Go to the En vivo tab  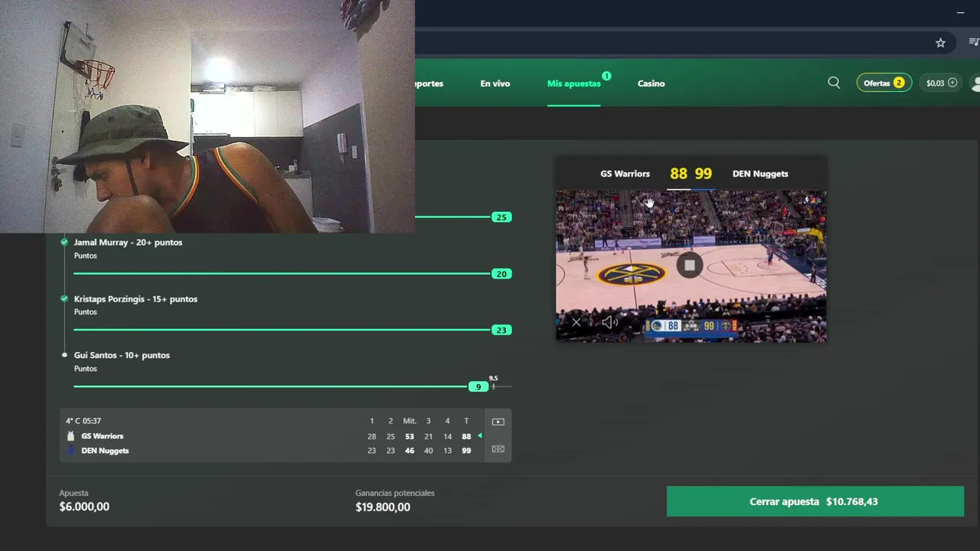[x=495, y=83]
